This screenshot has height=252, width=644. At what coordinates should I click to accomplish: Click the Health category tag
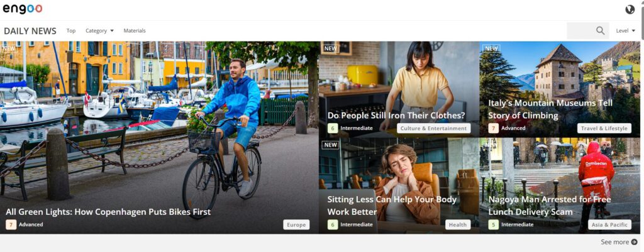coord(458,224)
